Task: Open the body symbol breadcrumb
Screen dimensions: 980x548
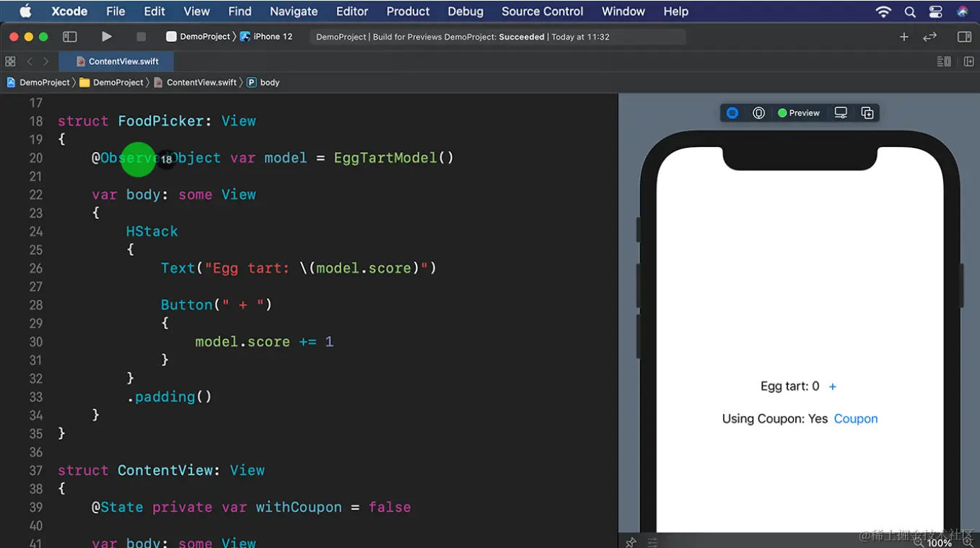Action: pos(263,82)
